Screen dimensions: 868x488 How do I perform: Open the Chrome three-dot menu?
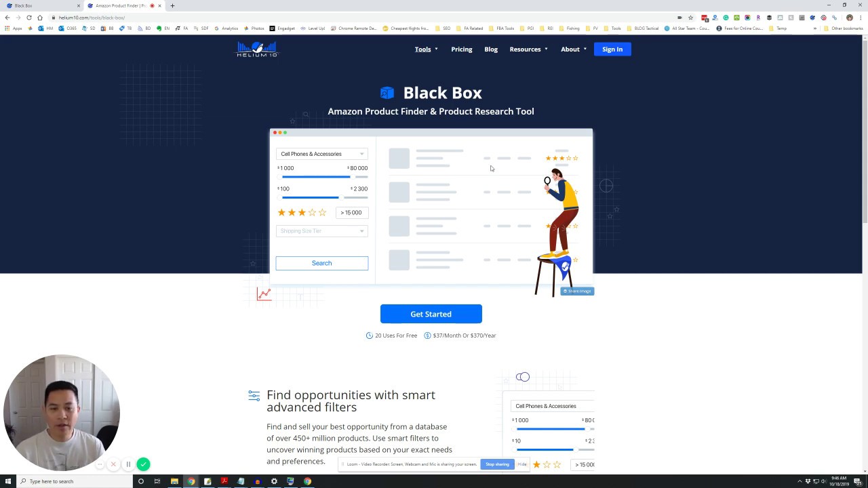(x=861, y=18)
